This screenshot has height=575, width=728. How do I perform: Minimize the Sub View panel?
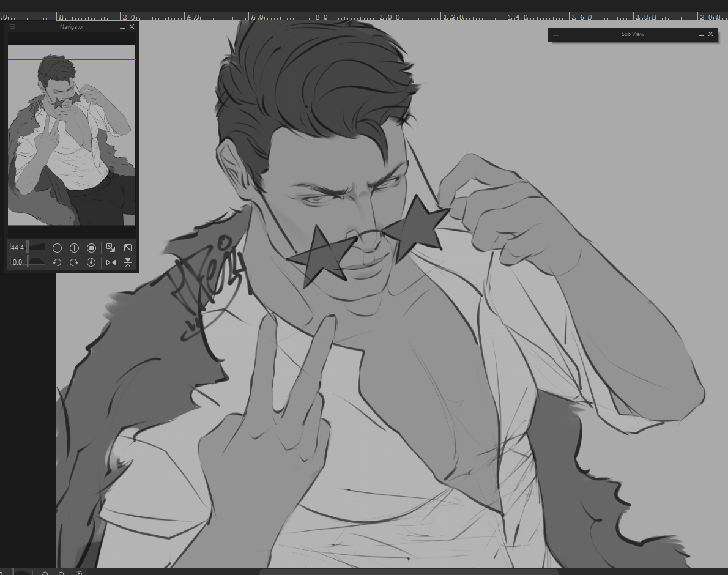click(x=701, y=34)
